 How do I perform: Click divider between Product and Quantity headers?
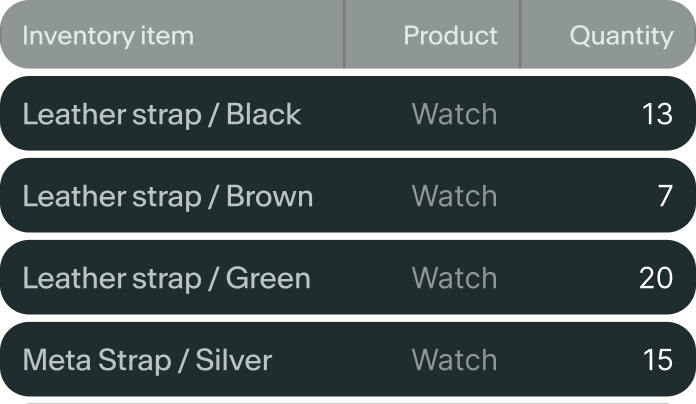(520, 36)
